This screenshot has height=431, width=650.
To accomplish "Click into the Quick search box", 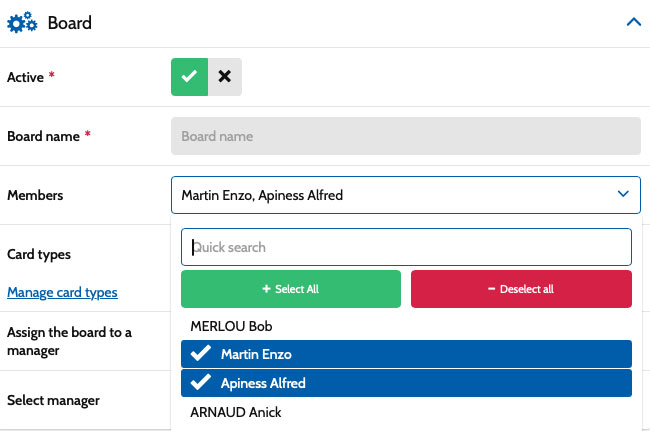I will click(x=405, y=246).
